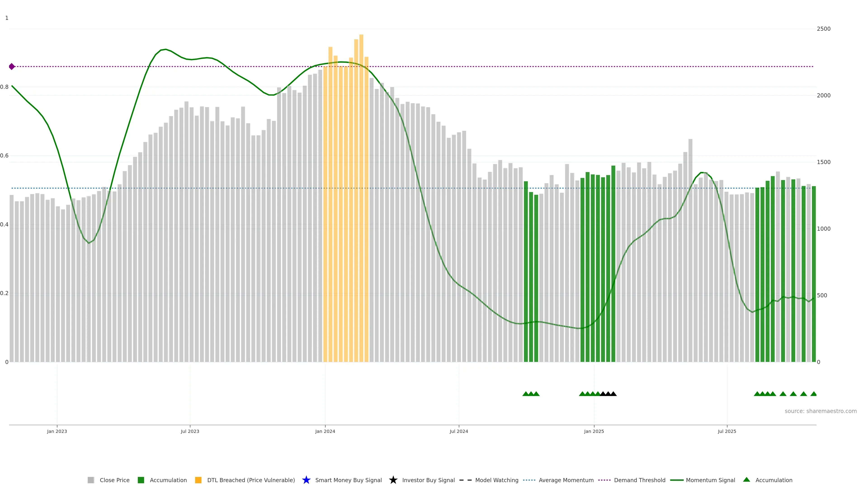Click the Smart Money Buy Signal label
The width and height of the screenshot is (868, 488).
point(348,480)
